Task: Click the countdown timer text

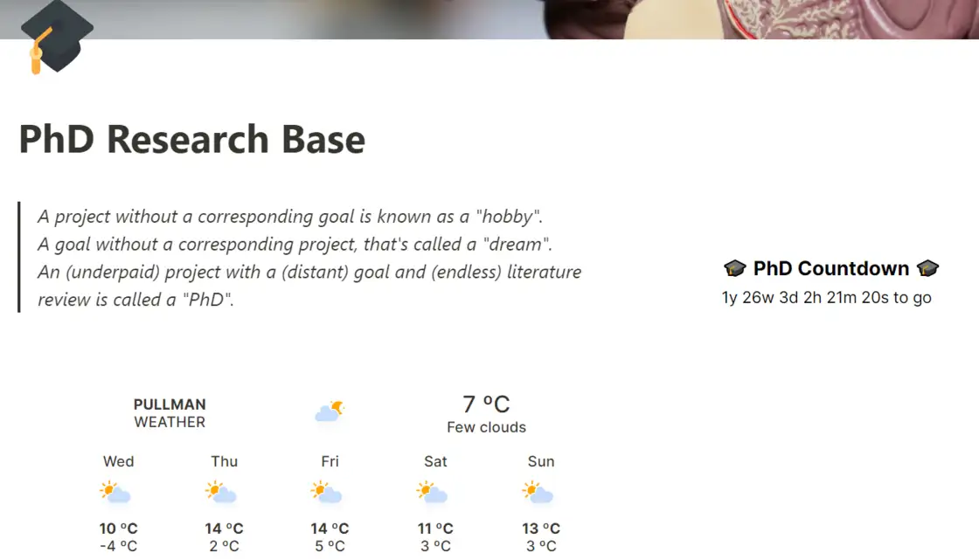Action: point(826,298)
